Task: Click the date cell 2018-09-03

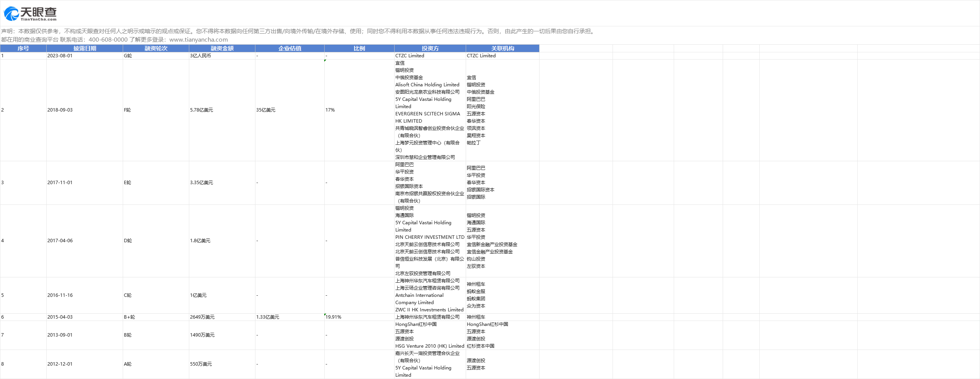Action: tap(85, 110)
